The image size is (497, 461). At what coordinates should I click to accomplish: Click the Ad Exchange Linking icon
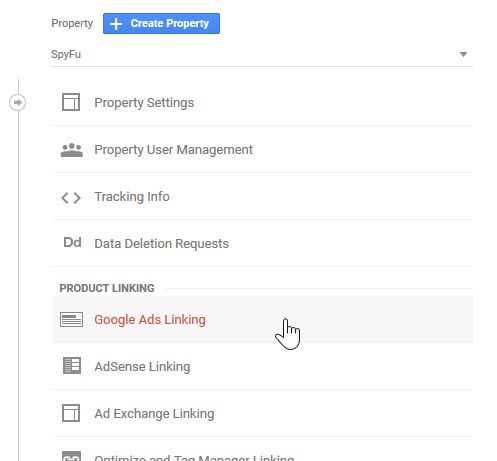pos(71,413)
